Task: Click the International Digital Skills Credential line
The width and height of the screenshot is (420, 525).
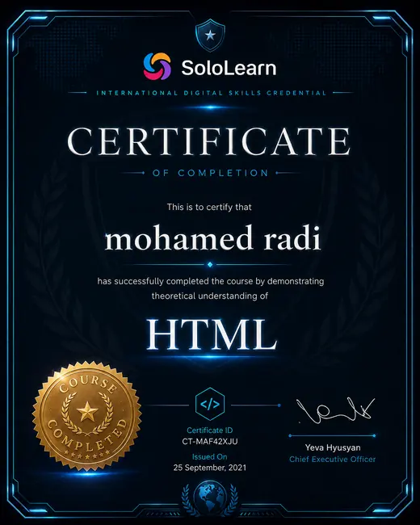Action: click(x=211, y=93)
